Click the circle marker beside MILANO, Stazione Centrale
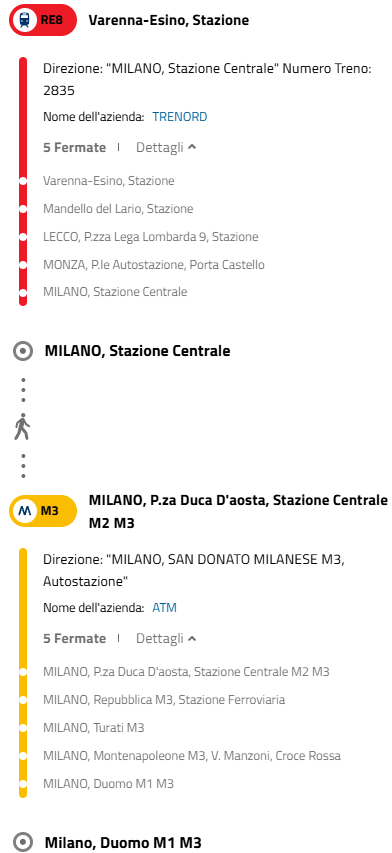 pyautogui.click(x=23, y=351)
